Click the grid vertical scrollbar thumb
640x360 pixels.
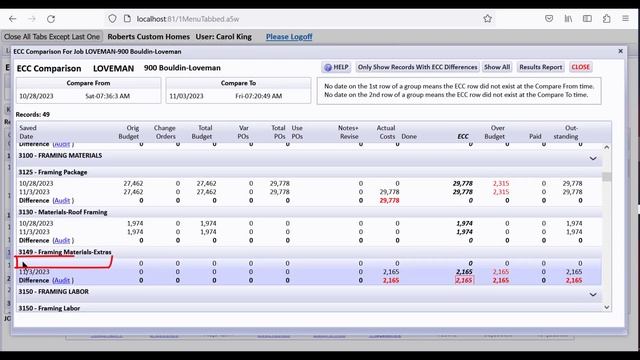click(607, 177)
